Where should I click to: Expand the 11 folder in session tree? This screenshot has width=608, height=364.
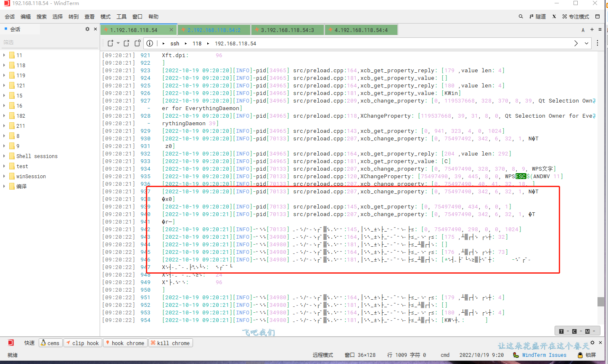[4, 55]
